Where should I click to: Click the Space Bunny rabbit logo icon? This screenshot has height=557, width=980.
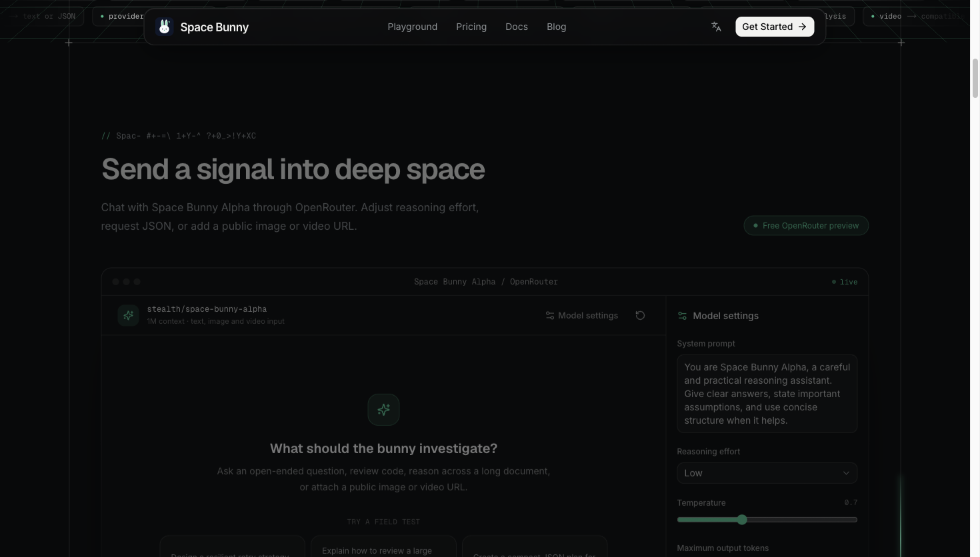(x=164, y=27)
